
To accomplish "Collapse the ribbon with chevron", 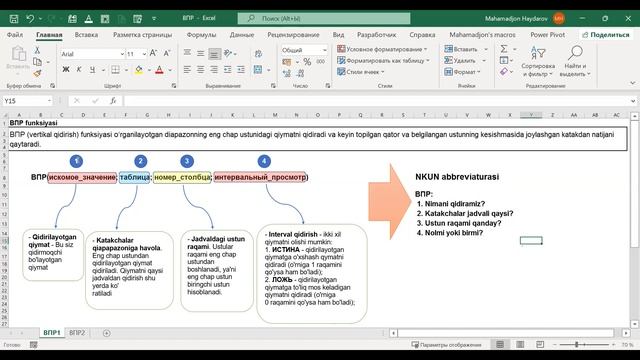I will [632, 83].
